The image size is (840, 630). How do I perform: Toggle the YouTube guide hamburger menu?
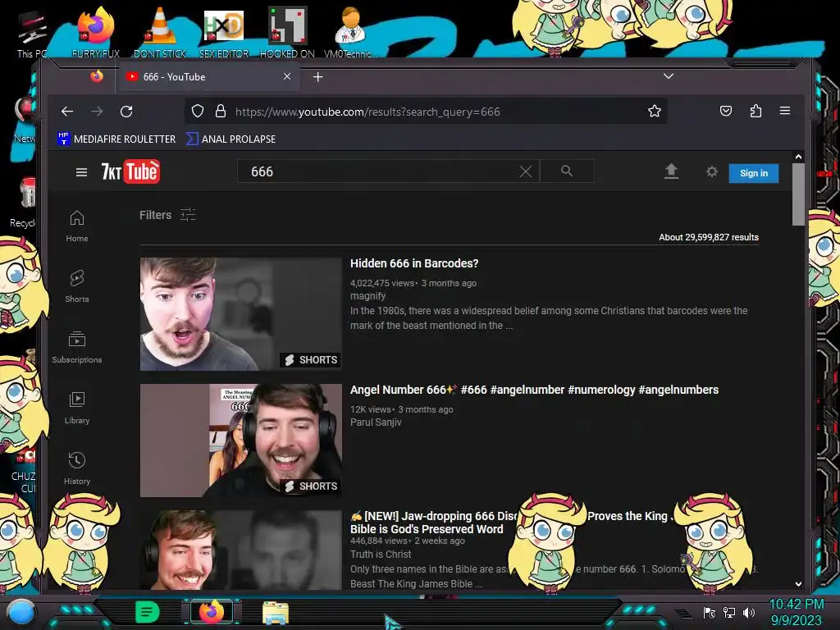coord(81,172)
